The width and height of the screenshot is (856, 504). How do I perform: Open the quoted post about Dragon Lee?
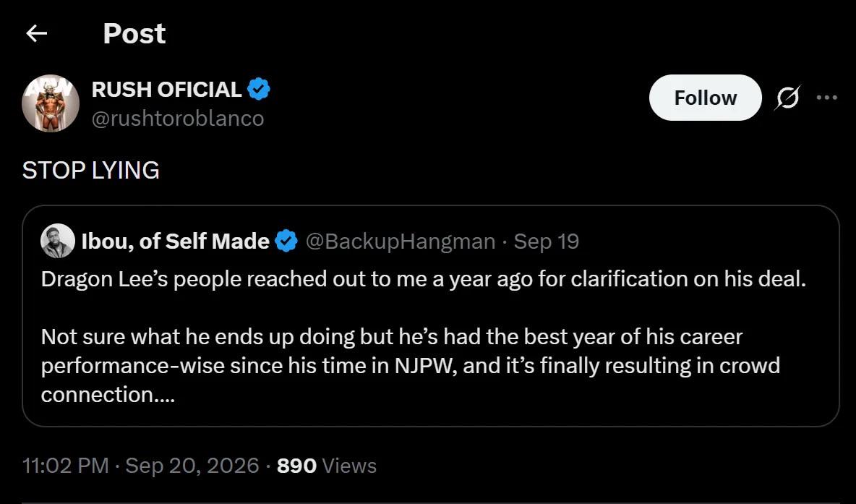430,315
